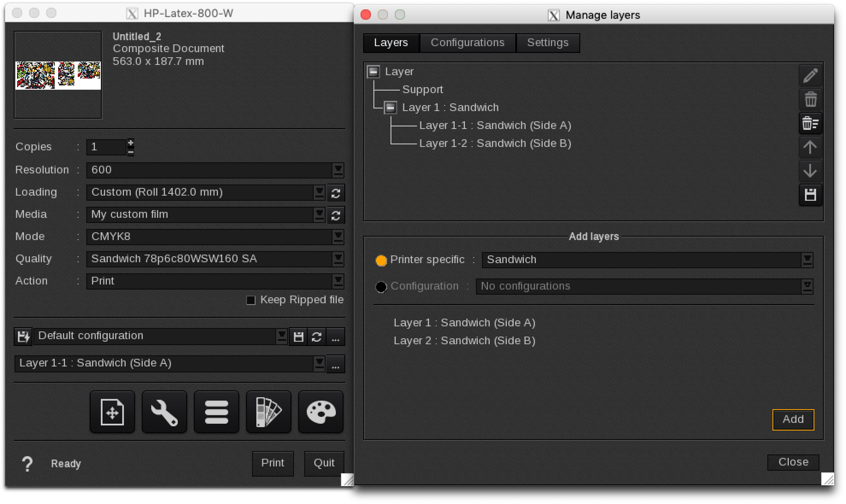The width and height of the screenshot is (846, 504).
Task: Open the wrench settings tool
Action: click(x=164, y=412)
